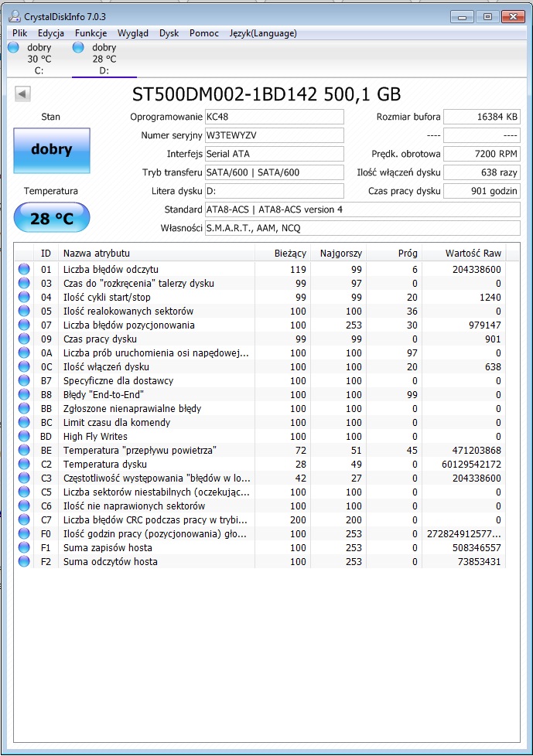Click status orb for attribute 03 row

pos(24,283)
